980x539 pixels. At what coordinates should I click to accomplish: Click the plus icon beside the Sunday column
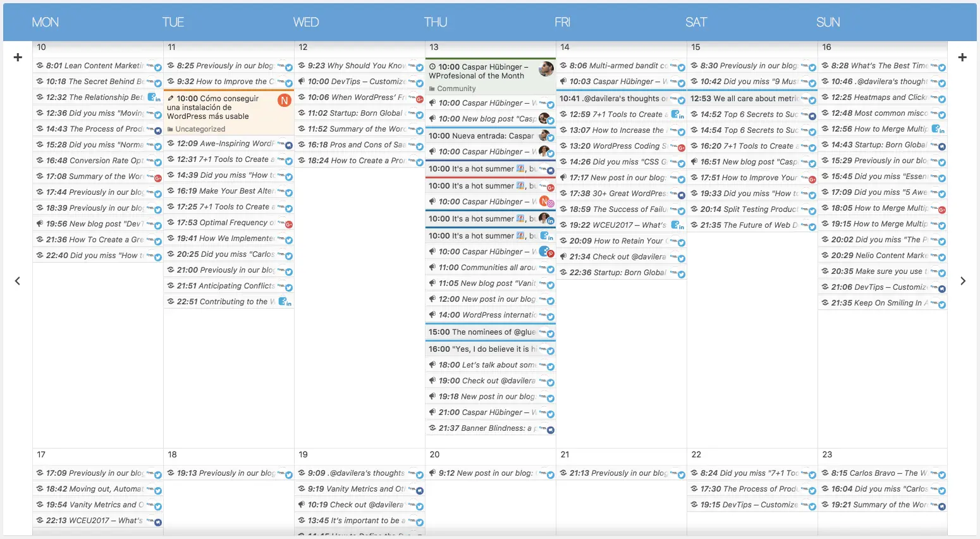click(962, 58)
